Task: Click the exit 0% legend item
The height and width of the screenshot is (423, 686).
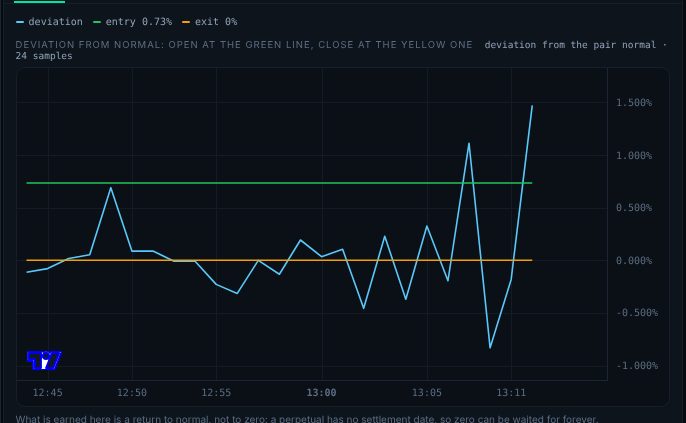Action: click(x=210, y=22)
